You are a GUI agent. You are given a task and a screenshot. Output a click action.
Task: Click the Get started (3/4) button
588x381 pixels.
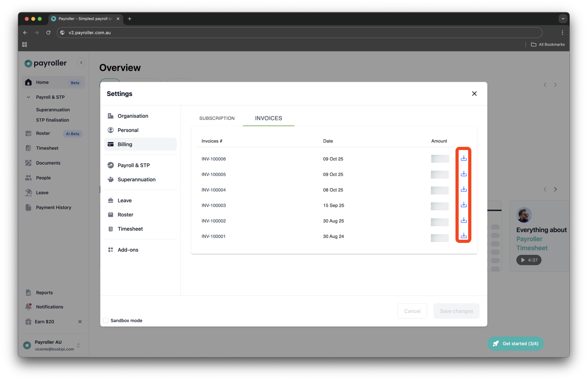point(515,343)
